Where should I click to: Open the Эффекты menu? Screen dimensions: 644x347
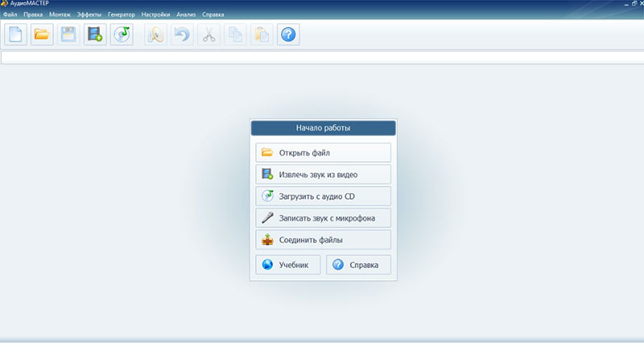89,14
